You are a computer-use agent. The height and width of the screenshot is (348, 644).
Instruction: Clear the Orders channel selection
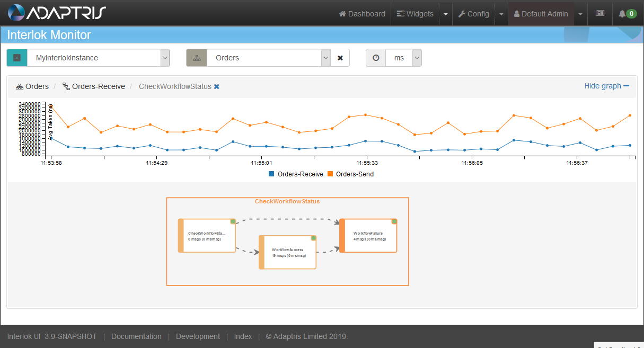coord(340,58)
